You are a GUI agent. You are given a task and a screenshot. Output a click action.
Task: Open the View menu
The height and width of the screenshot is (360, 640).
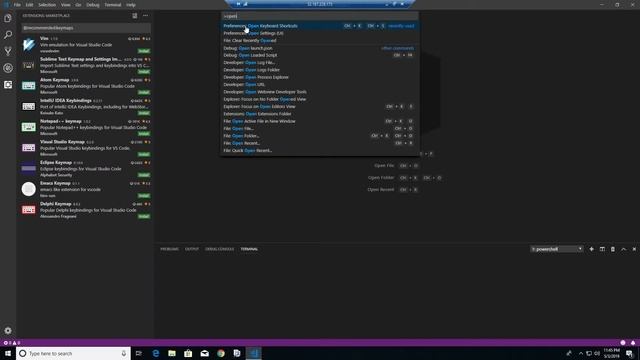[66, 5]
